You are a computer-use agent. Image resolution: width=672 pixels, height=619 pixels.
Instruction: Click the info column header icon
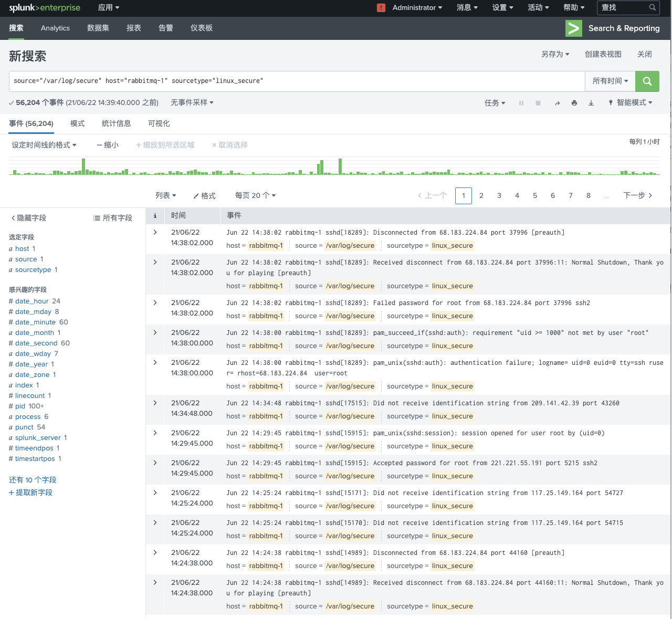(x=155, y=215)
